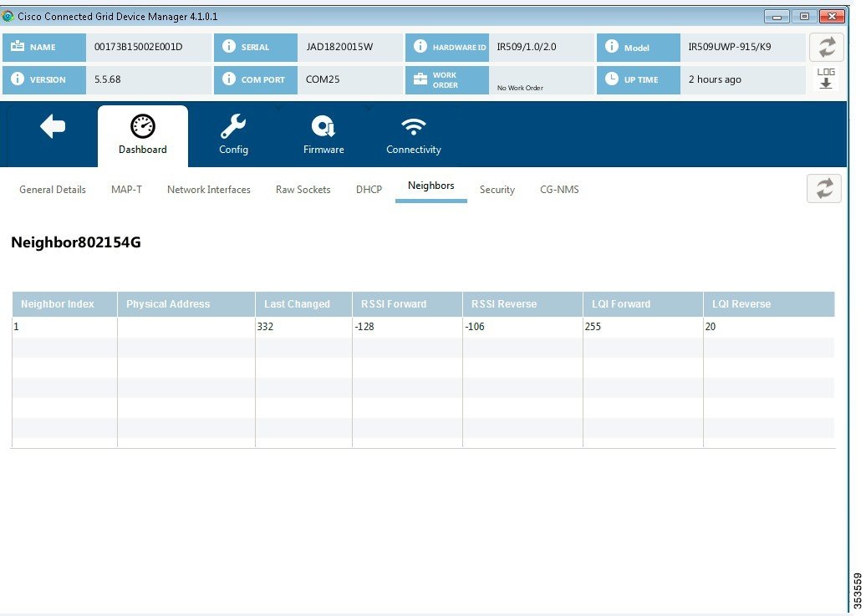Viewport: 866px width, 616px height.
Task: Click the header refresh icon beside Model
Action: (x=826, y=48)
